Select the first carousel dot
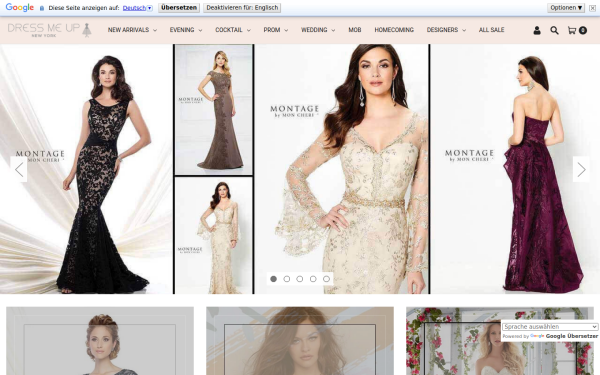This screenshot has height=375, width=600. point(273,279)
